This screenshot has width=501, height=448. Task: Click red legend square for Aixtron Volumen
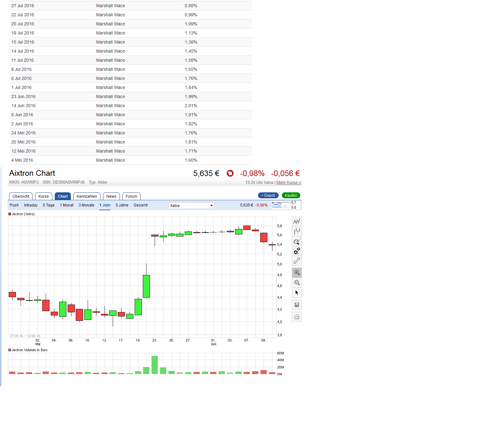click(10, 350)
